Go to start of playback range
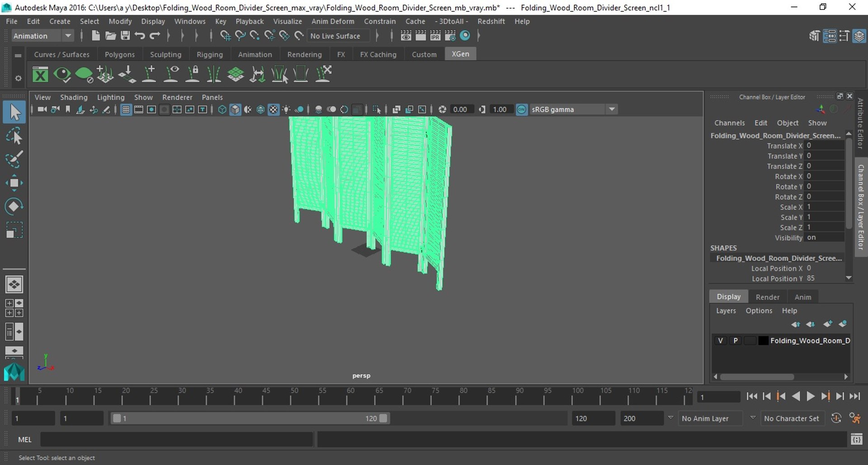This screenshot has width=868, height=465. click(x=752, y=396)
